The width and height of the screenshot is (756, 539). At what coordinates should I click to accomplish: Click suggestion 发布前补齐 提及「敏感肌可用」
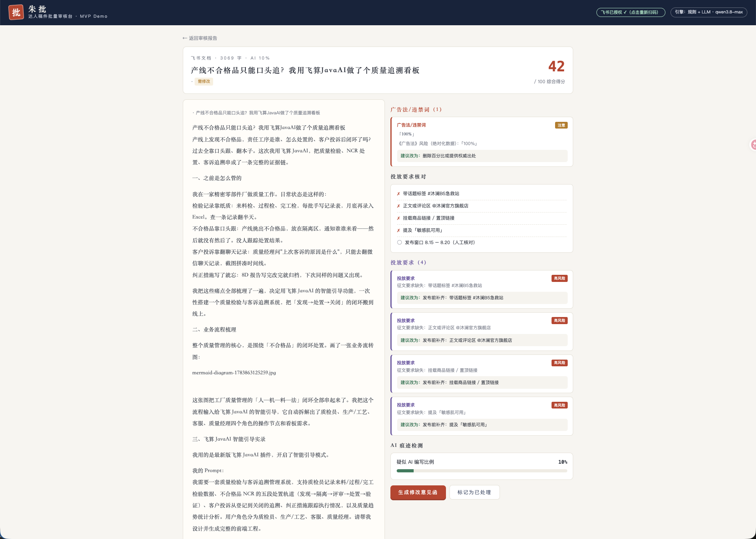pos(482,425)
